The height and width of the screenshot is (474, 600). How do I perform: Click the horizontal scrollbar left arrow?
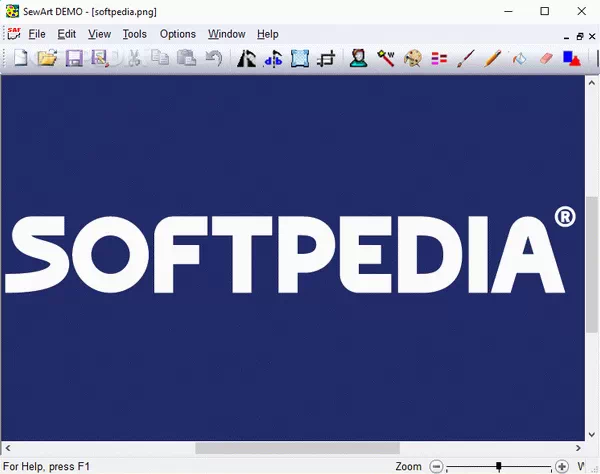[x=8, y=448]
